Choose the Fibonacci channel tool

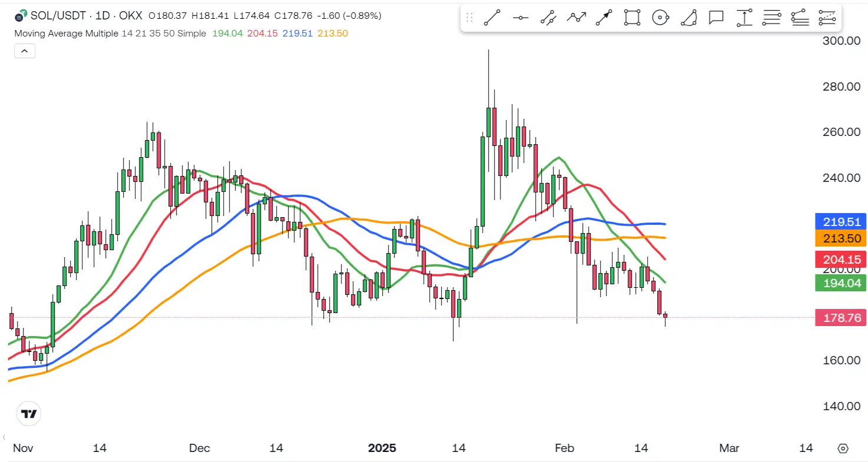point(827,18)
